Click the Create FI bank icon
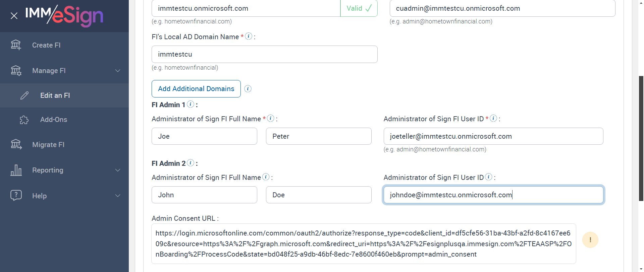Viewport: 644px width, 272px height. [16, 45]
